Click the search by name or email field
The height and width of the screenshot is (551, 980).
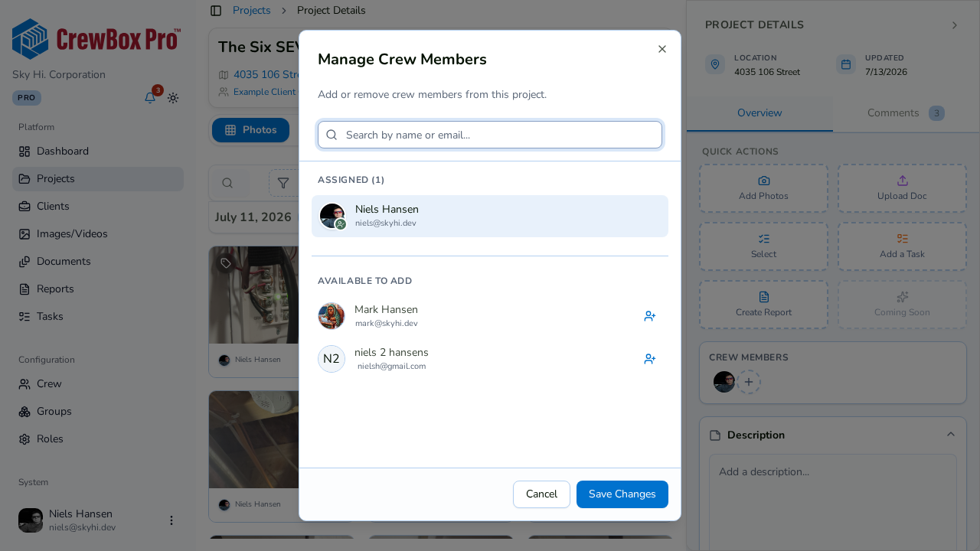click(x=490, y=135)
